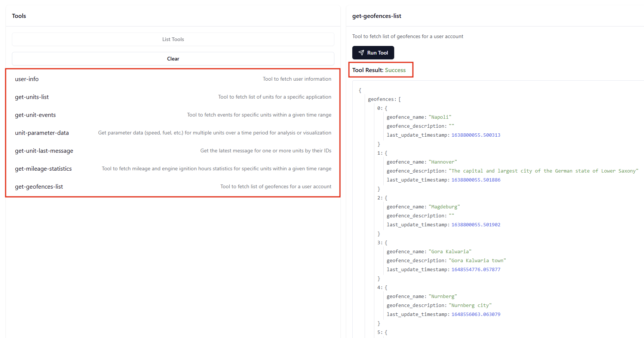The image size is (644, 338).
Task: Click the "Hannover" geofence name value
Action: coord(443,162)
